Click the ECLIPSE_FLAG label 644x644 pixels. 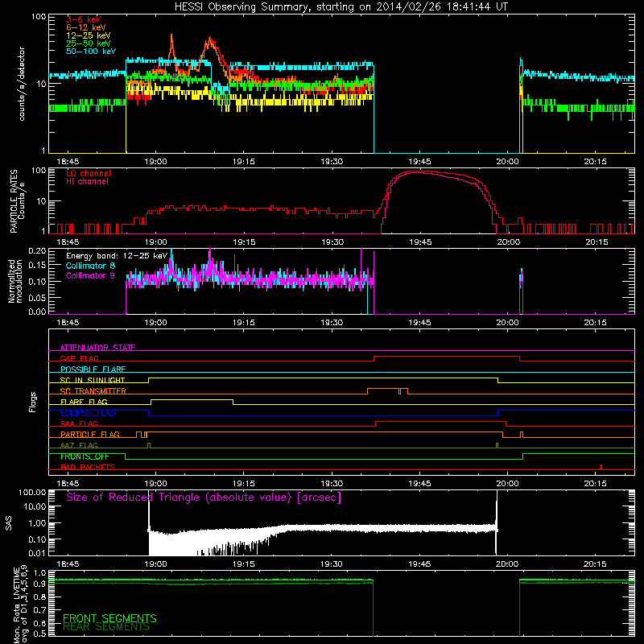pyautogui.click(x=88, y=413)
